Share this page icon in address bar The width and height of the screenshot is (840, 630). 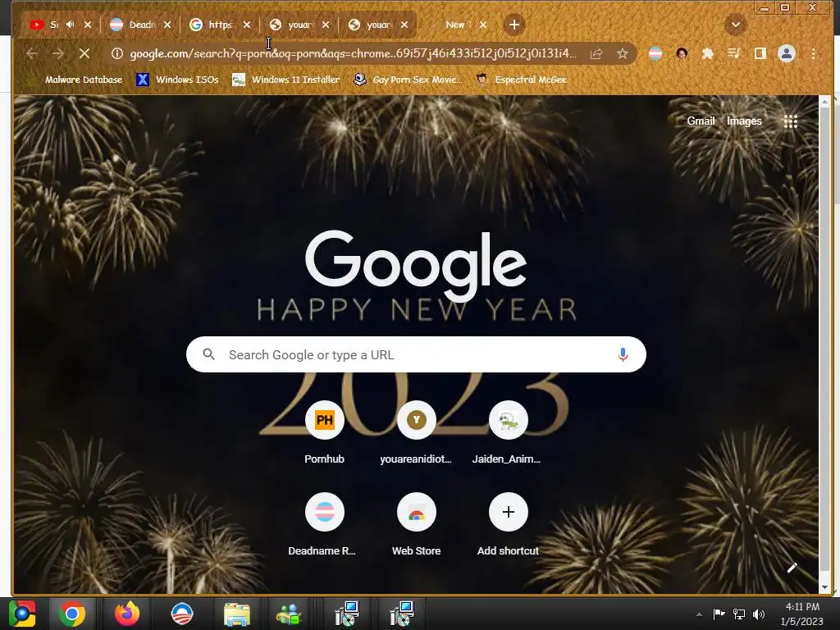596,53
